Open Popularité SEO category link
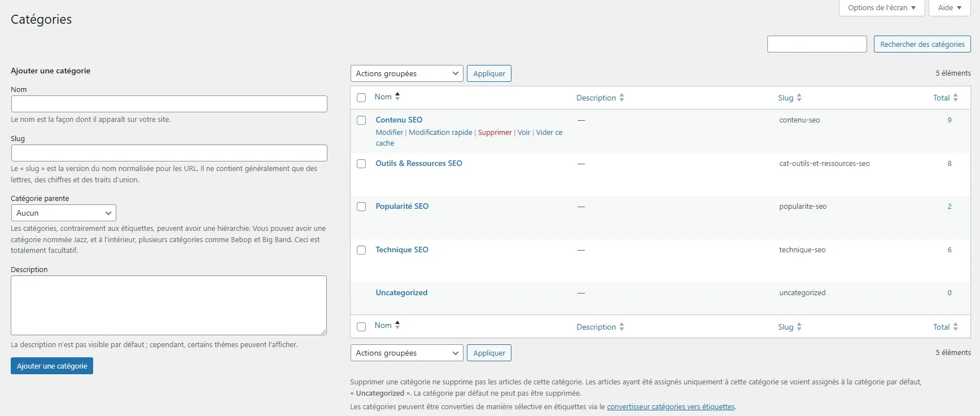Image resolution: width=980 pixels, height=416 pixels. tap(402, 206)
